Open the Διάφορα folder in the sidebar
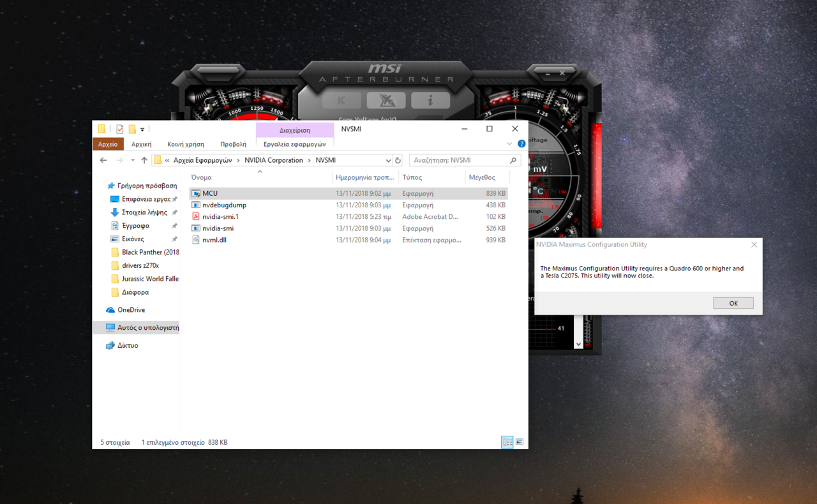This screenshot has height=504, width=817. coord(135,292)
